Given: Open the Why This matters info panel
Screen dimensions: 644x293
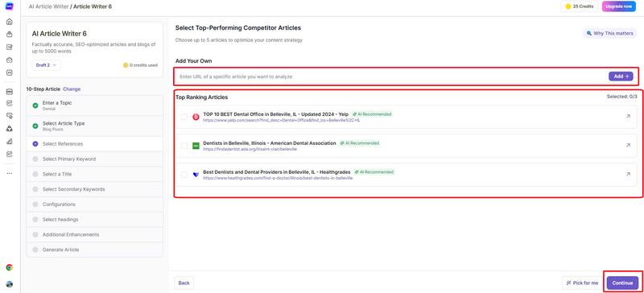Looking at the screenshot, I should [609, 33].
